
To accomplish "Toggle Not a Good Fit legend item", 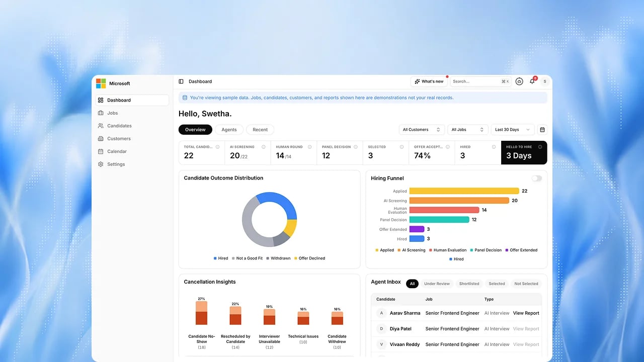I will click(247, 258).
